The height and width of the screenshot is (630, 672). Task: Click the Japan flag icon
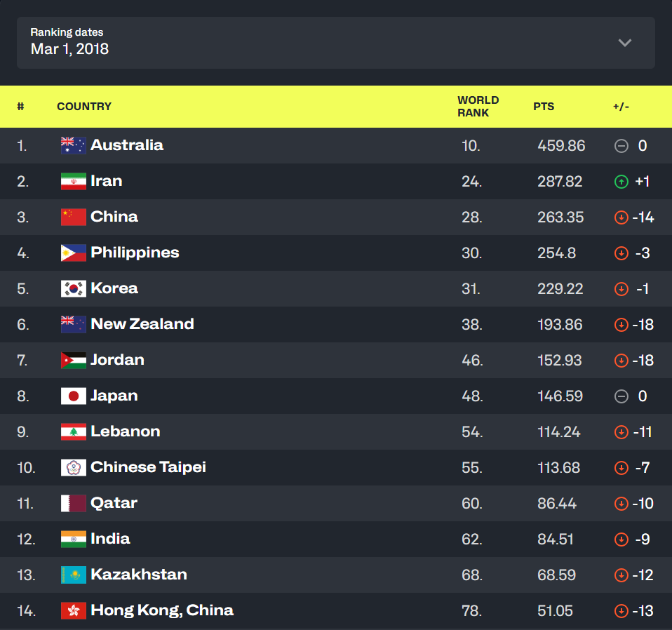point(74,396)
